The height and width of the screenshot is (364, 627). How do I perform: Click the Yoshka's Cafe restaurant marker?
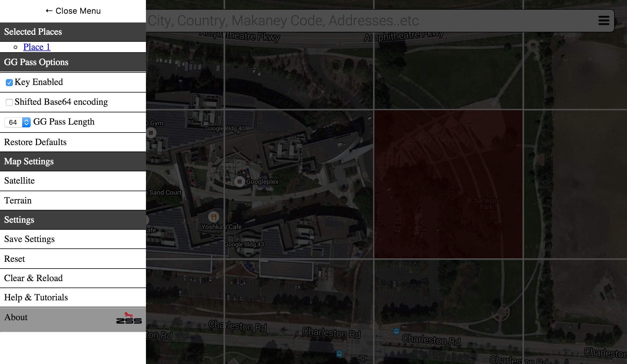click(x=214, y=217)
